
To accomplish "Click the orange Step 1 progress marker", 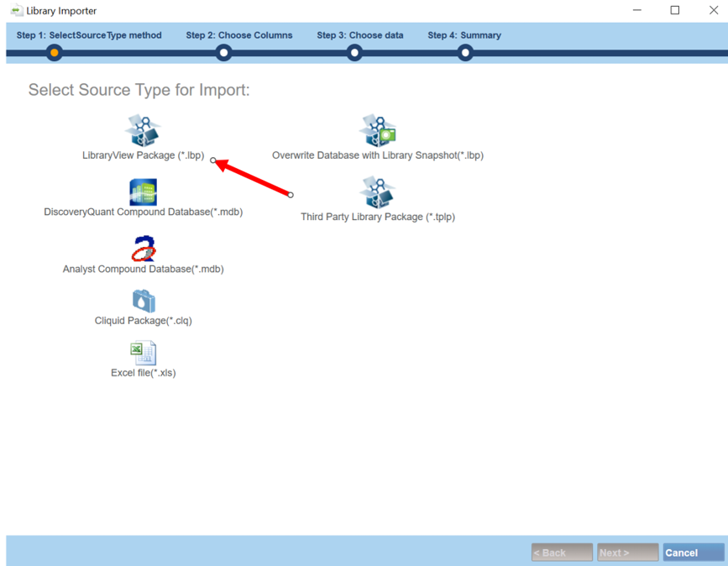I will pyautogui.click(x=55, y=52).
